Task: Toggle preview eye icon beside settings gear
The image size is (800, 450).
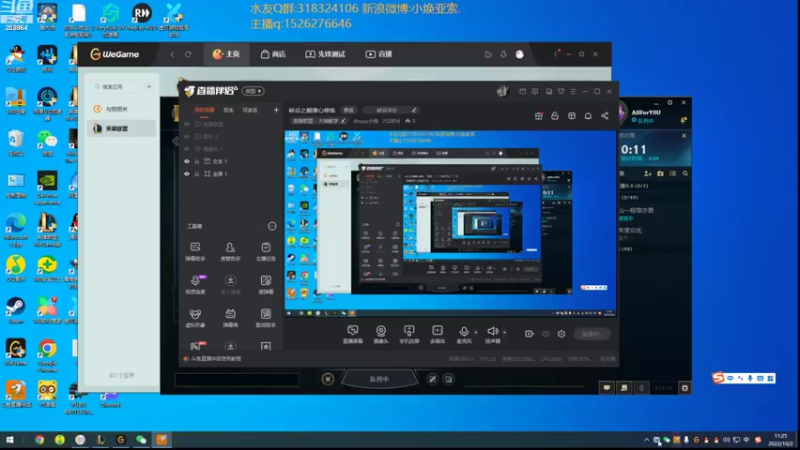Action: 545,334
